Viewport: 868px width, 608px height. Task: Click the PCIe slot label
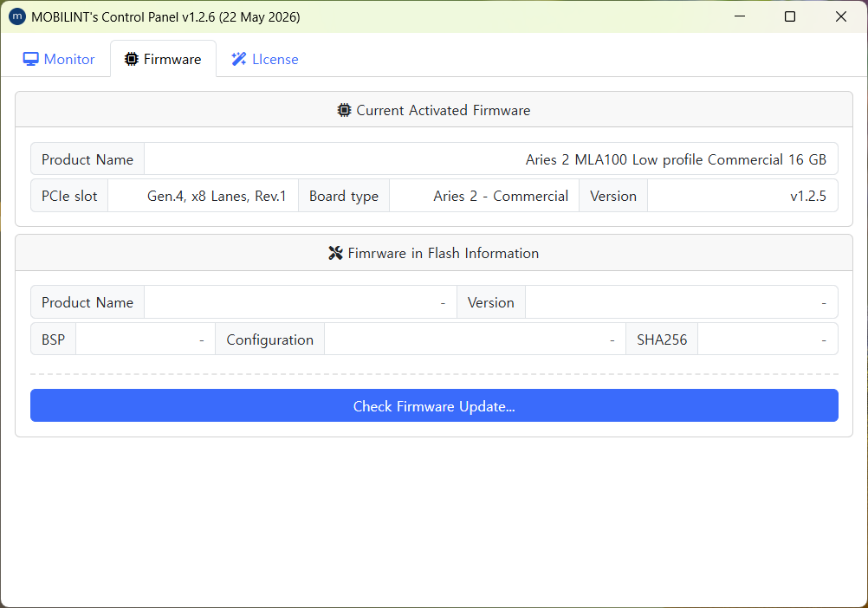[69, 196]
